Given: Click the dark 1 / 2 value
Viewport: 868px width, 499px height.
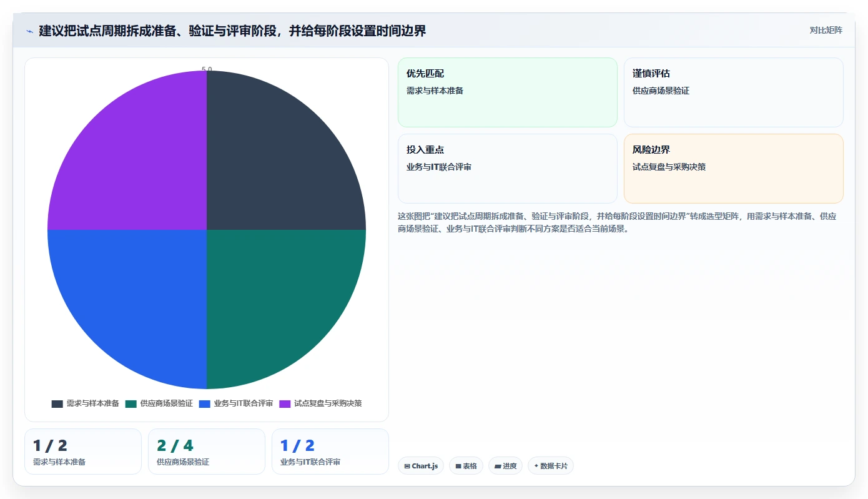Looking at the screenshot, I should click(50, 445).
